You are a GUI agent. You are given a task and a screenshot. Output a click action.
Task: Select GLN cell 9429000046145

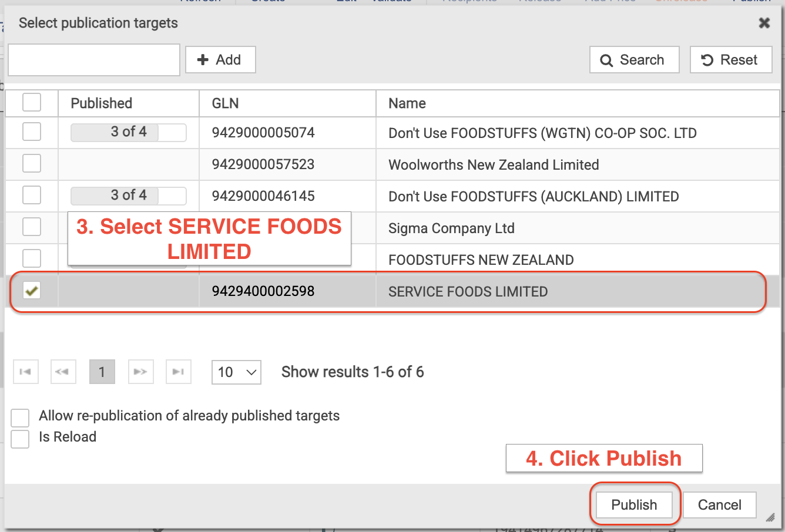pyautogui.click(x=263, y=196)
